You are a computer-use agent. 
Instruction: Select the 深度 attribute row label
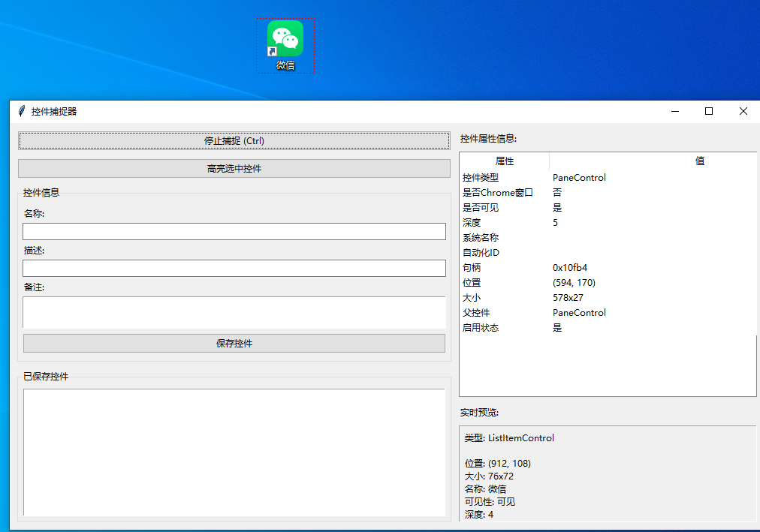pos(471,223)
